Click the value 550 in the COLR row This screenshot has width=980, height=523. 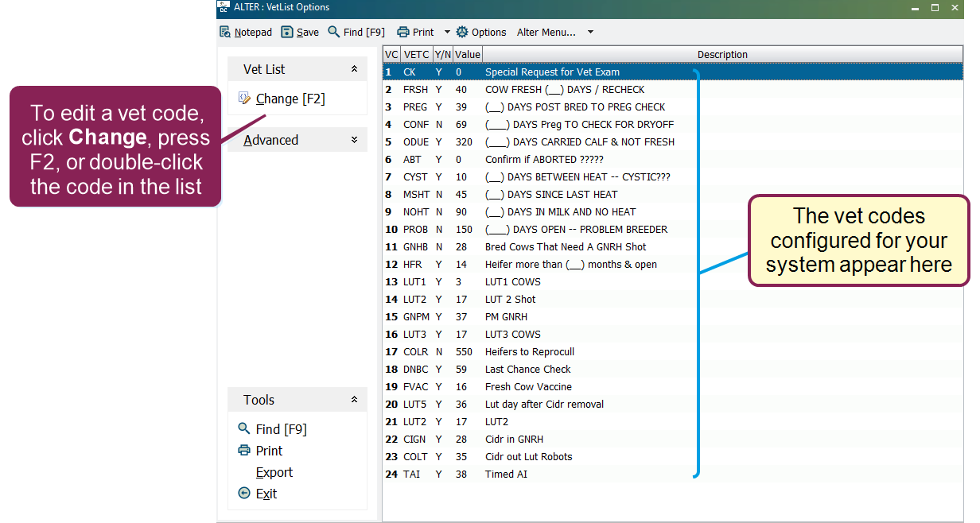464,352
